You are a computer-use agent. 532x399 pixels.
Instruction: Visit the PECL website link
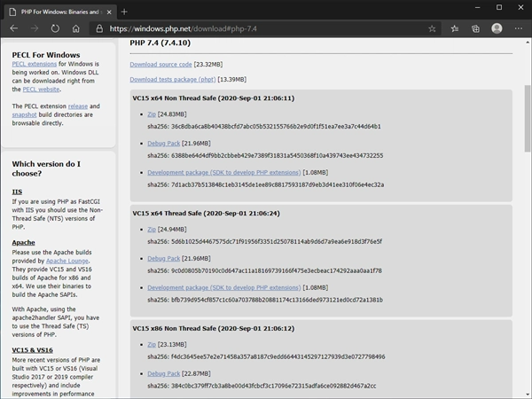coord(41,90)
